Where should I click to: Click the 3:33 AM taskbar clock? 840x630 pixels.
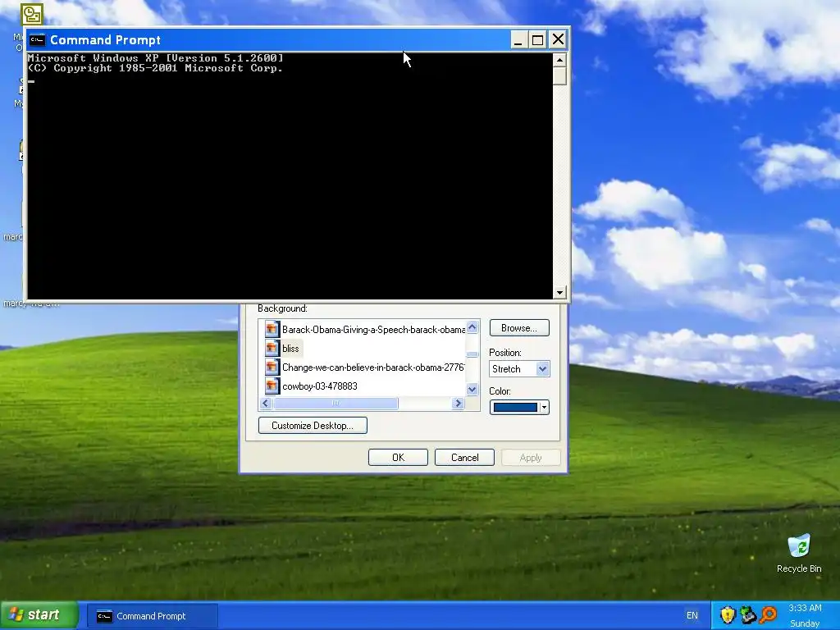[x=805, y=608]
